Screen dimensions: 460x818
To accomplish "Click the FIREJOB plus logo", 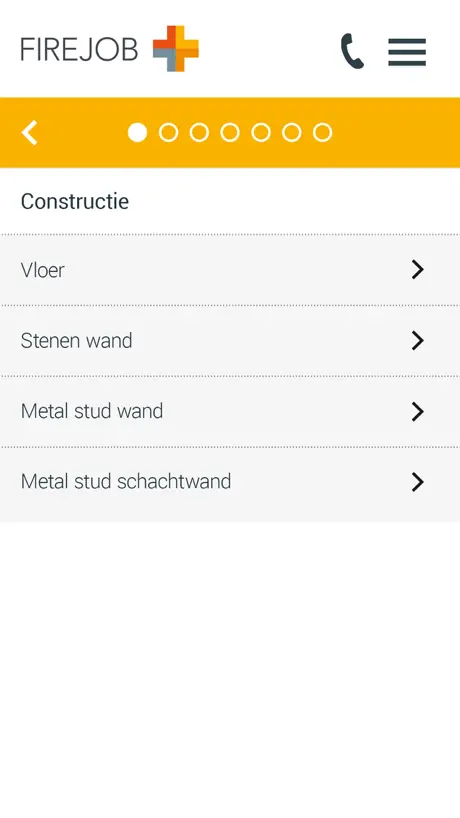I will coord(176,48).
